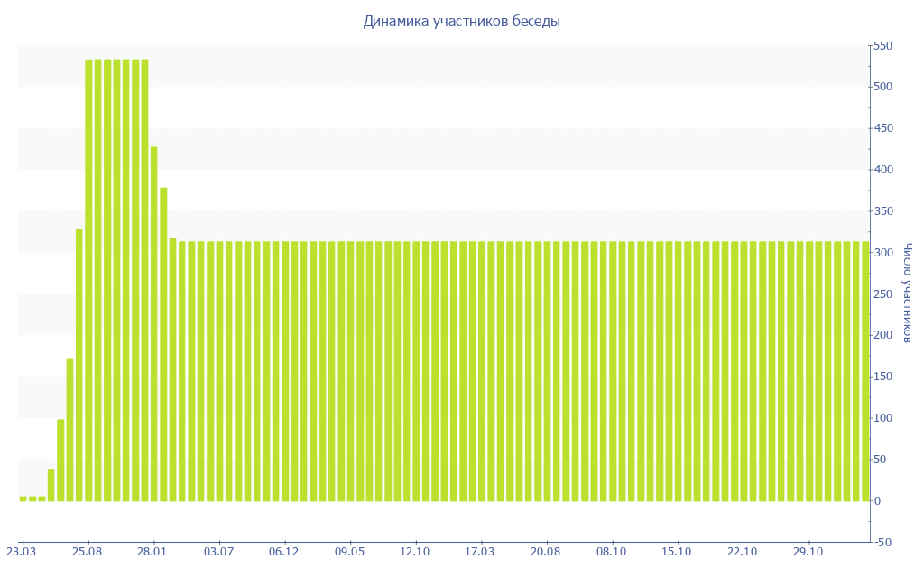The width and height of the screenshot is (924, 578).
Task: Click the 29.10 date tick label
Action: (x=808, y=551)
